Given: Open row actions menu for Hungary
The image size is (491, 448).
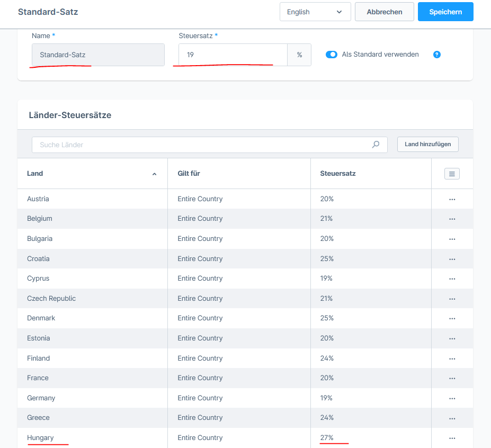Looking at the screenshot, I should click(x=452, y=438).
